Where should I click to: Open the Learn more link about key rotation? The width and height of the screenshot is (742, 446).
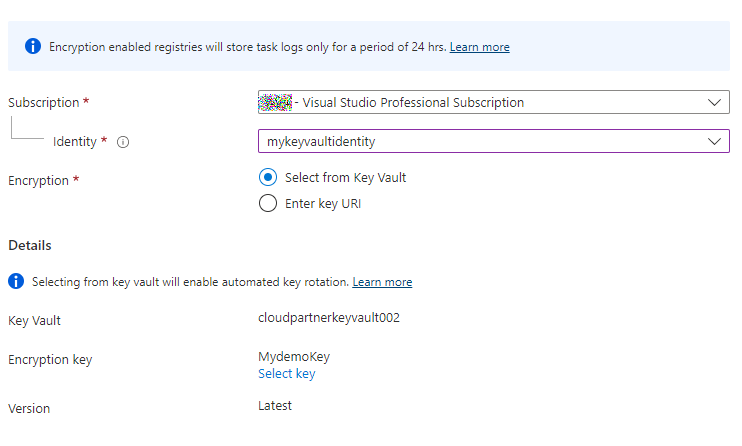[x=382, y=282]
